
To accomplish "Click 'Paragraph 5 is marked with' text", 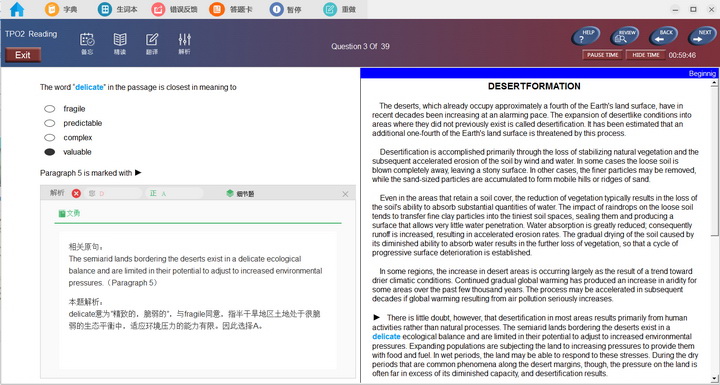I will (86, 173).
